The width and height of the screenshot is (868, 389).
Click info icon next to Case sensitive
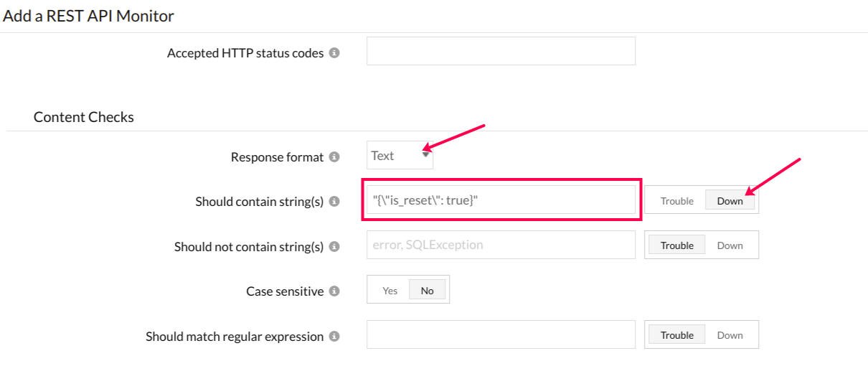(x=334, y=291)
